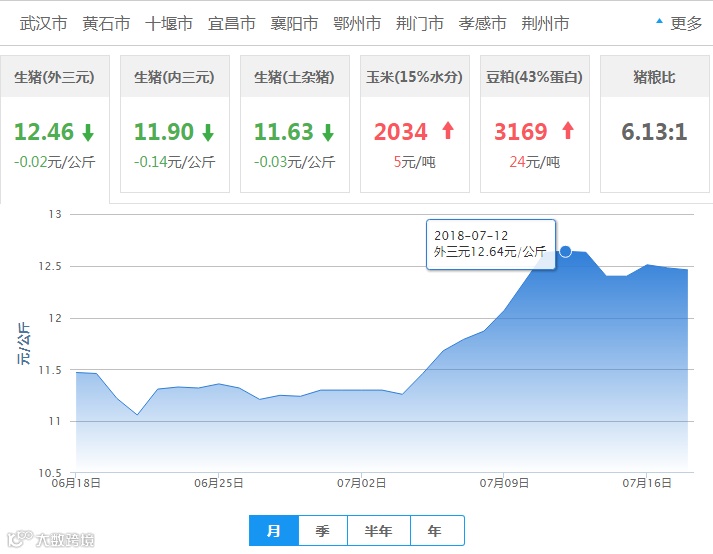Click the green down arrow beside 11.90

tap(208, 132)
